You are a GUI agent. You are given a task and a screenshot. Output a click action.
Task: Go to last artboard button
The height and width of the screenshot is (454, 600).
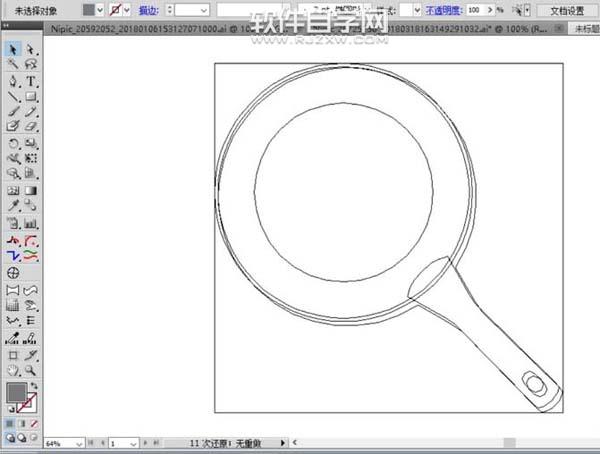(x=156, y=443)
